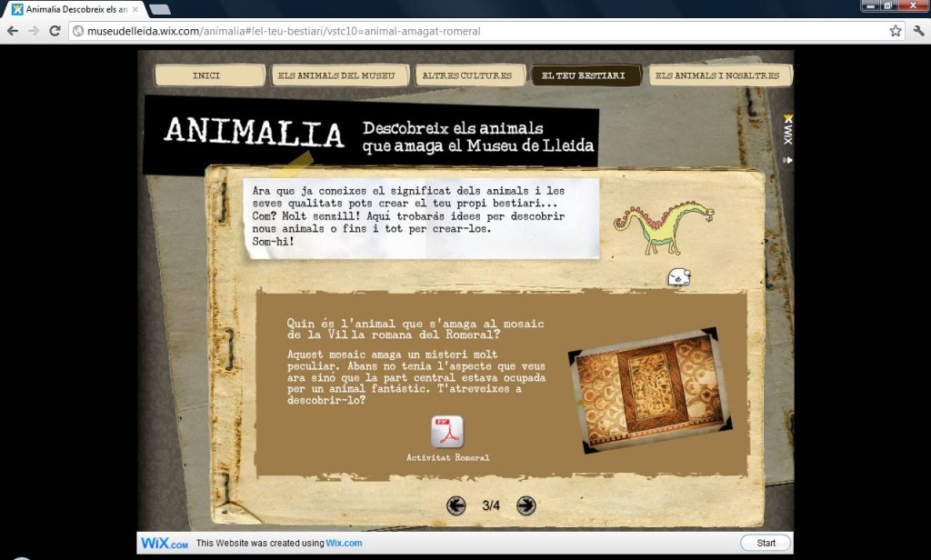Go to the previous bestiary page arrow
The height and width of the screenshot is (560, 931).
coord(456,505)
